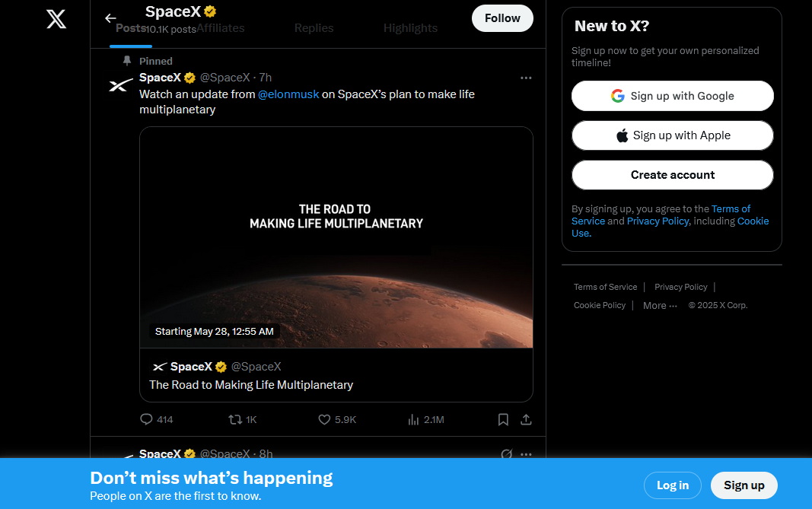Click the small SpaceX logo inside the broadcast card

pos(160,367)
